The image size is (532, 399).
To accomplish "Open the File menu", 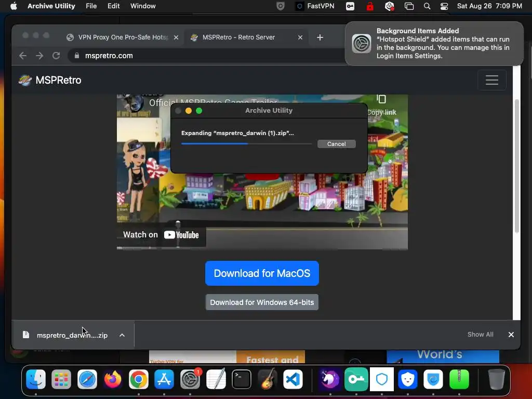I will pyautogui.click(x=91, y=6).
